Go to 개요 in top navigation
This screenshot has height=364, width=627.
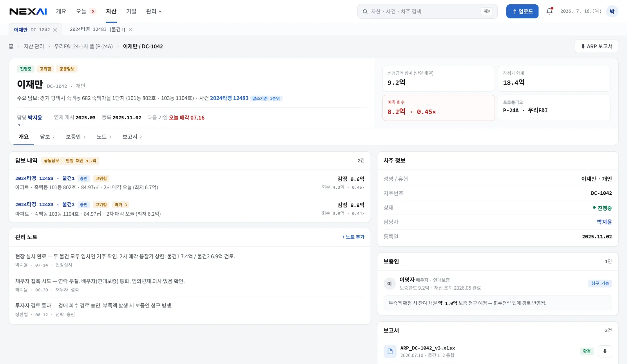61,11
